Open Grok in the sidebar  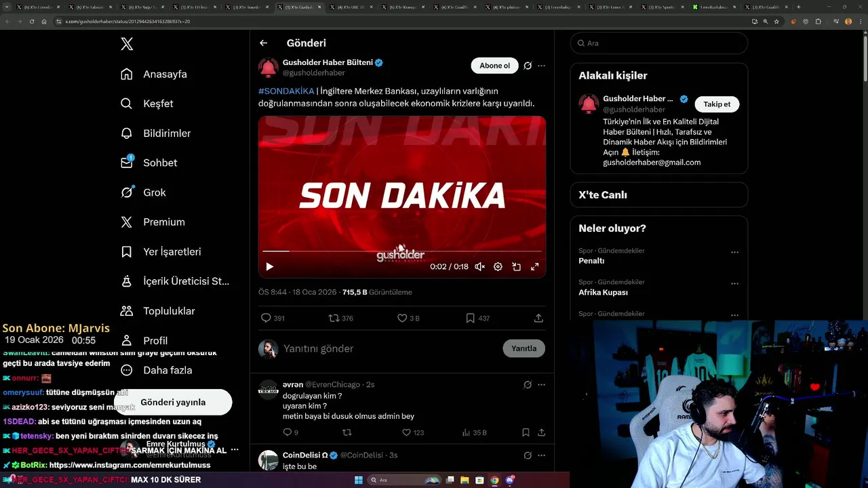pos(143,192)
